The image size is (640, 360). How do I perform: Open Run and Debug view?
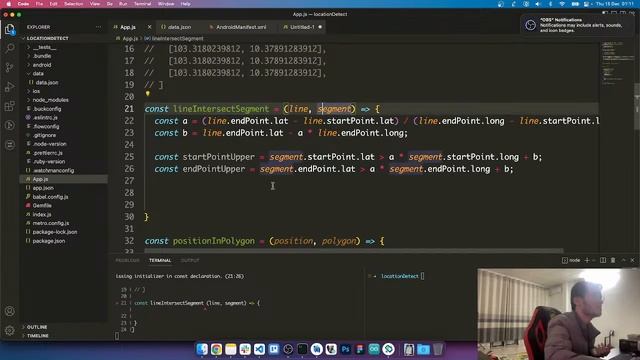click(x=10, y=87)
